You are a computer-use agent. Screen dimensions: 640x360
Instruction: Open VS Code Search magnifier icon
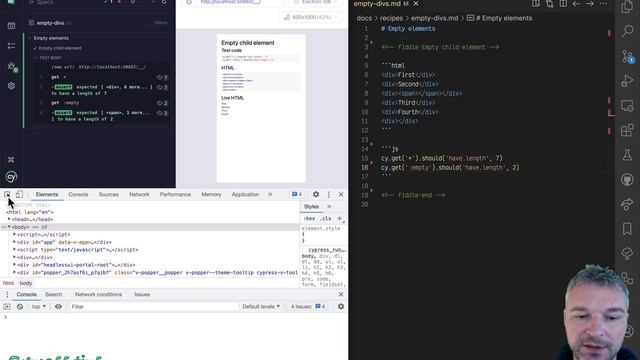tap(627, 31)
